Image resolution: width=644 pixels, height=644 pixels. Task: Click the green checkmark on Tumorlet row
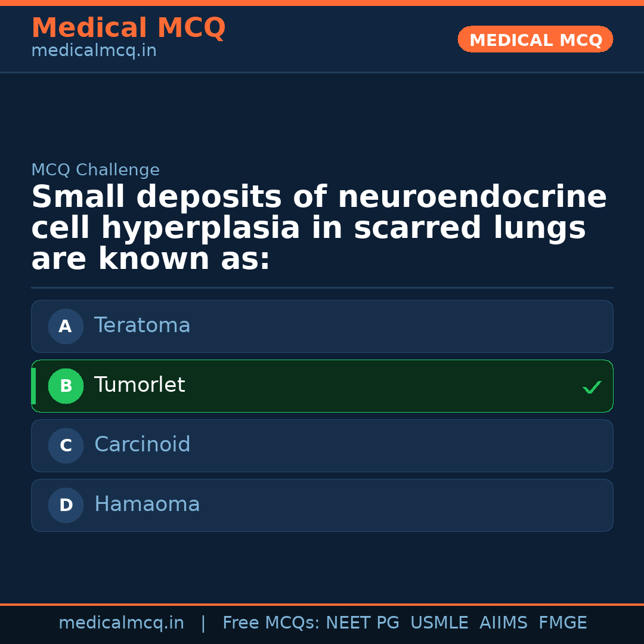(x=592, y=387)
